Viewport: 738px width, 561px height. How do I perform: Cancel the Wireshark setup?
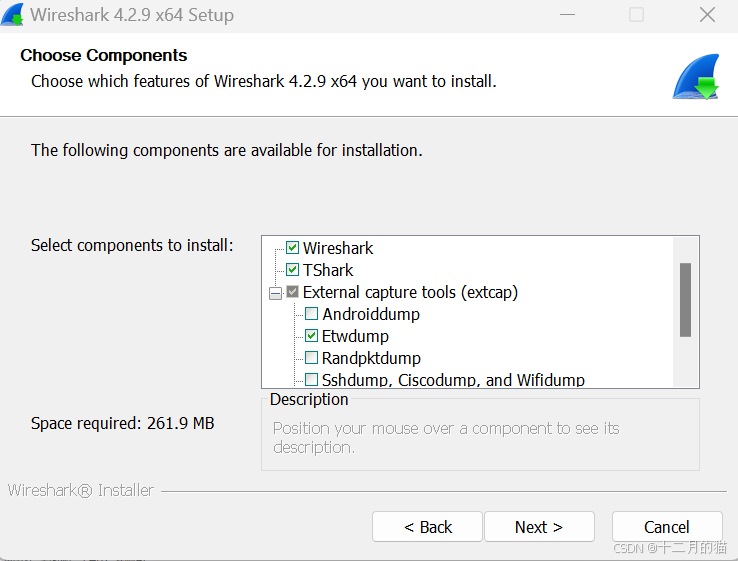point(667,527)
